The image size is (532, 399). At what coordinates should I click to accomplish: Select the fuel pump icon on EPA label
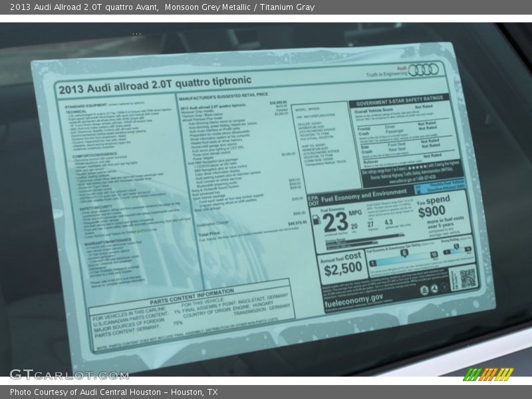pyautogui.click(x=317, y=219)
